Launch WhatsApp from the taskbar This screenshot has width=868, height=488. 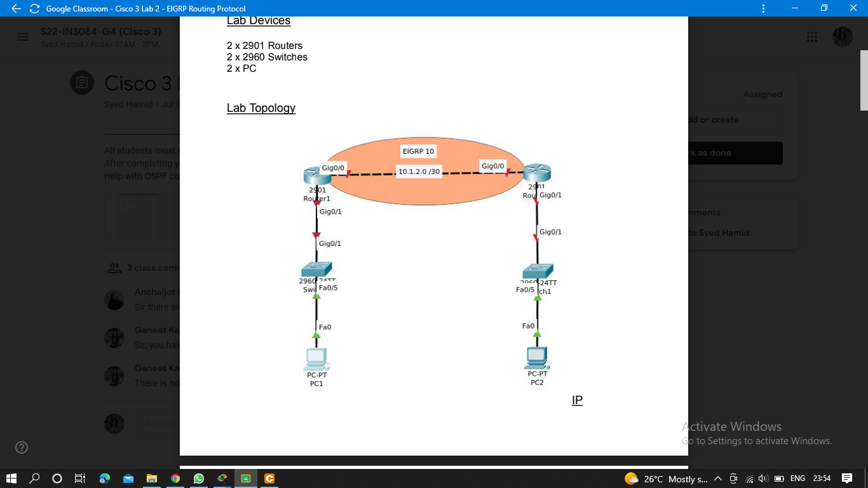click(198, 478)
